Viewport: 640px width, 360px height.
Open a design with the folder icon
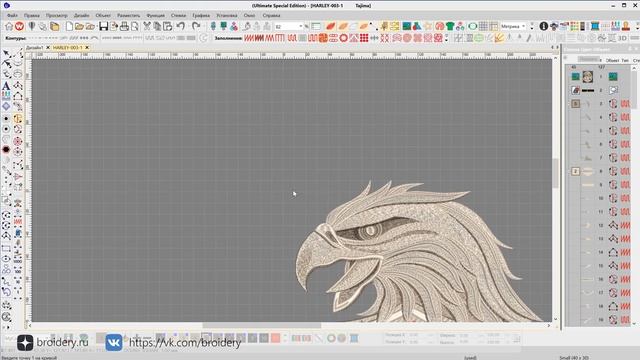[x=79, y=27]
